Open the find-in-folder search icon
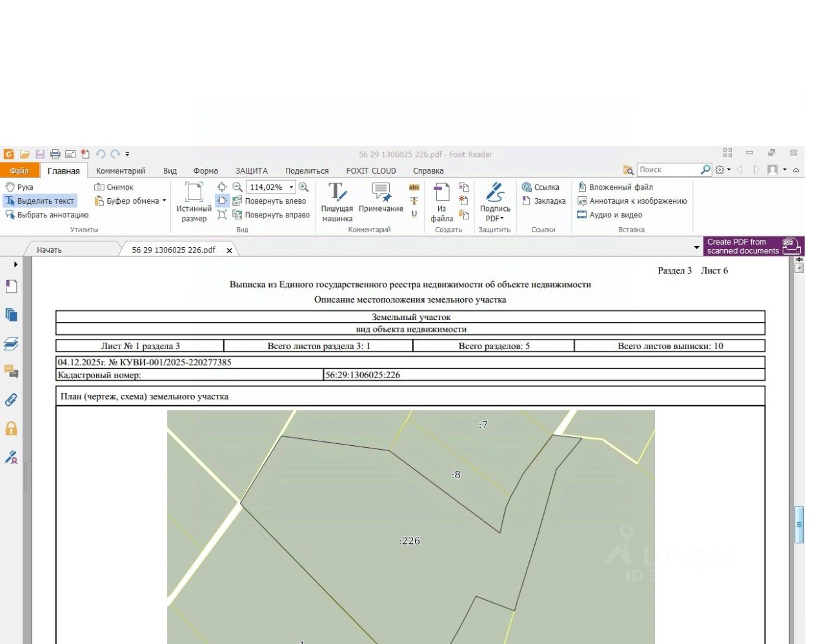 [628, 170]
